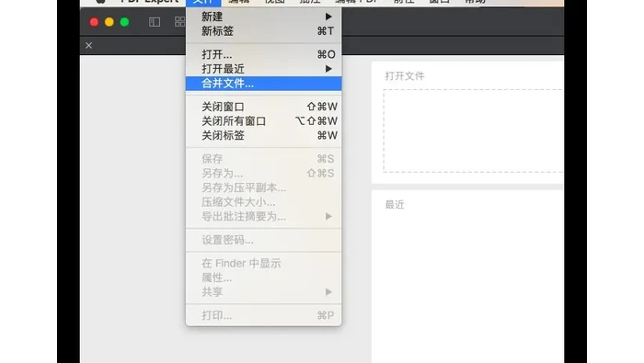
Task: Choose 新标签 from the File menu
Action: 264,31
